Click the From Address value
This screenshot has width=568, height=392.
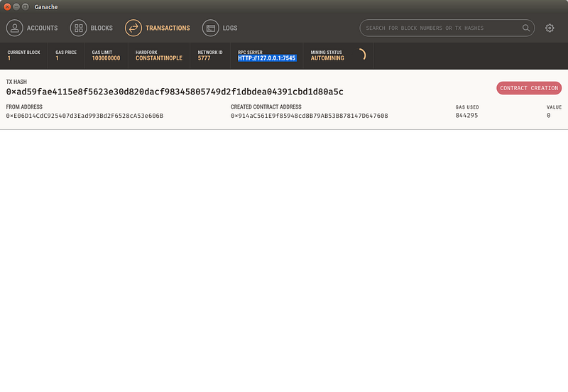pyautogui.click(x=84, y=116)
